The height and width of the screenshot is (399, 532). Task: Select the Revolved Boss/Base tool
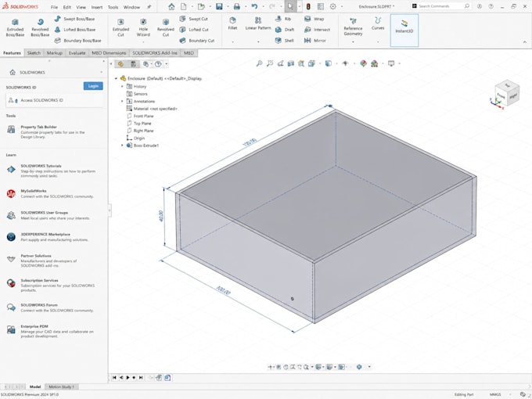[40, 27]
